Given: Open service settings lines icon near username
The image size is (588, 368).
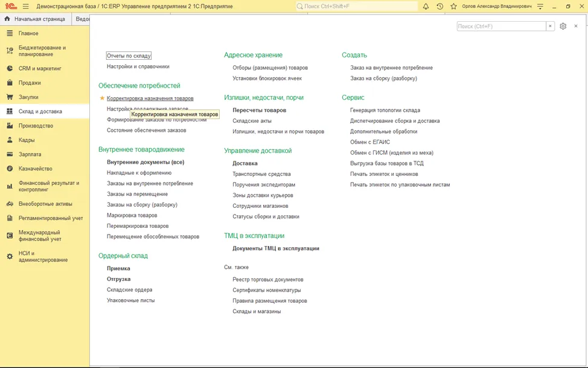Looking at the screenshot, I should coord(540,7).
